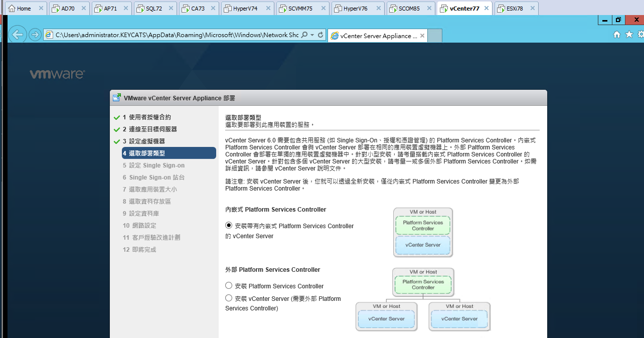Screen dimensions: 644x338
Task: Select 安裝 Platform Services Controller radio option
Action: click(x=229, y=285)
